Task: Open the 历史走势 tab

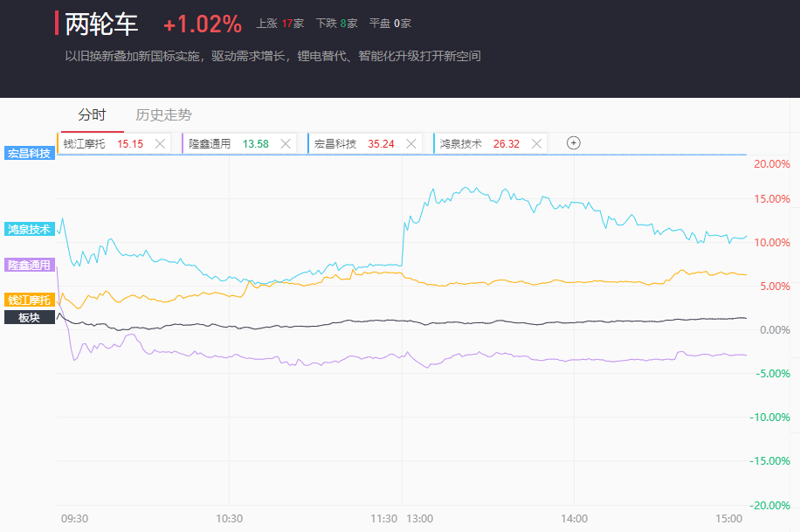Action: coord(164,114)
